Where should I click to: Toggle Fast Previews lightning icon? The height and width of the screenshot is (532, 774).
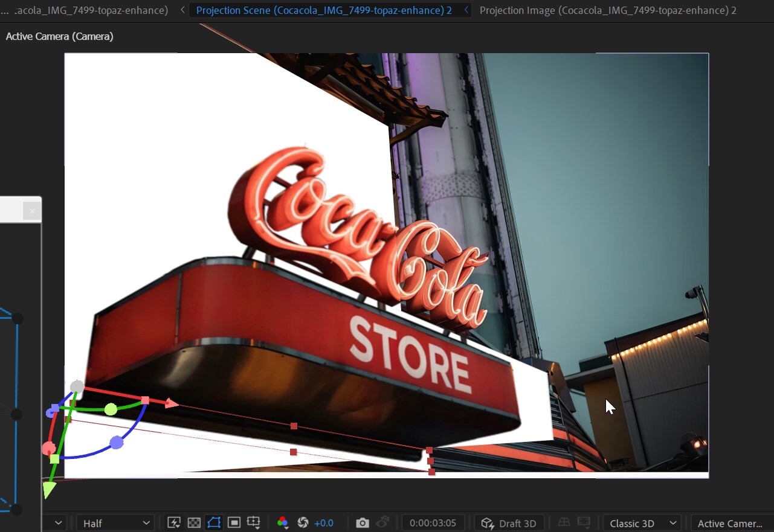174,523
